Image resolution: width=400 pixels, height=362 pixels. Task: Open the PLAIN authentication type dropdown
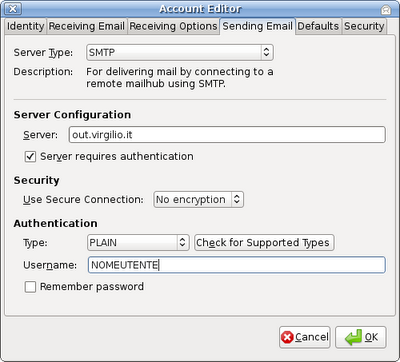(138, 242)
